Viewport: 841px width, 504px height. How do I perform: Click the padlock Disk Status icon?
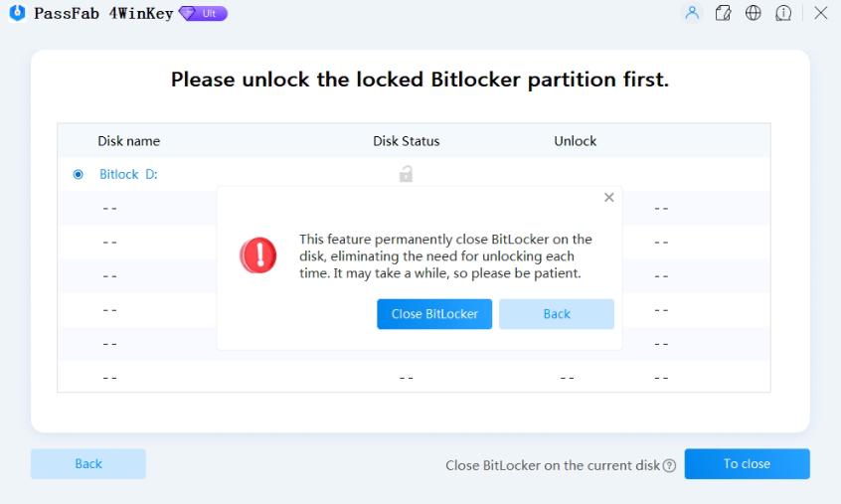click(x=406, y=174)
